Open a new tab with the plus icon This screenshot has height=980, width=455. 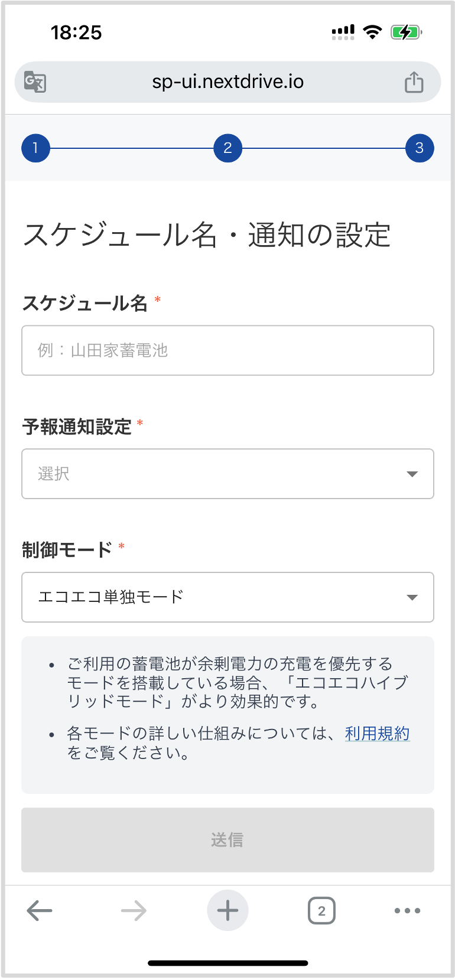[x=227, y=910]
